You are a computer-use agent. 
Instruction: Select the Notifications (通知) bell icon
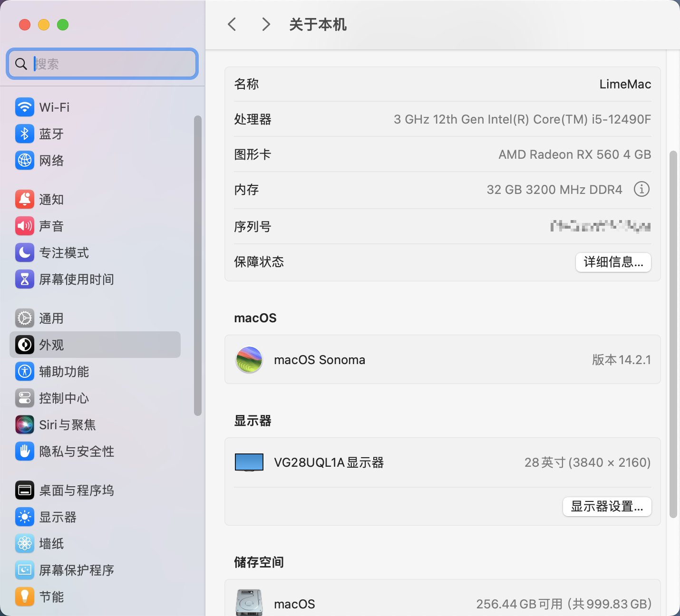point(25,199)
